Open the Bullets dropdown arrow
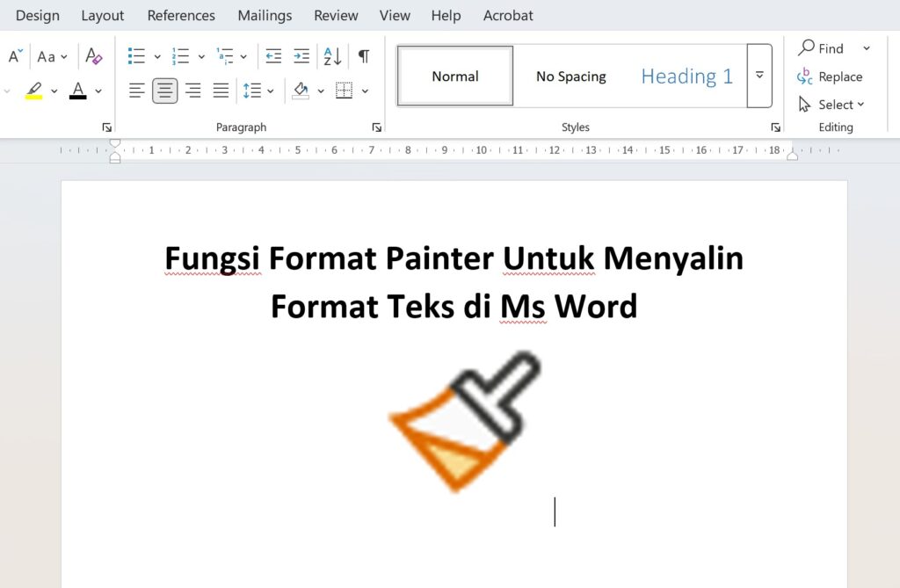The width and height of the screenshot is (900, 588). point(157,57)
